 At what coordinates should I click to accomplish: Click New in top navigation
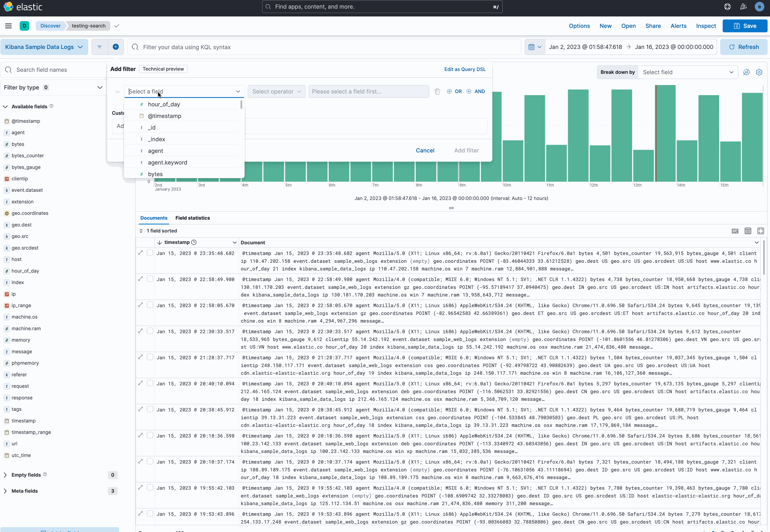pos(605,26)
